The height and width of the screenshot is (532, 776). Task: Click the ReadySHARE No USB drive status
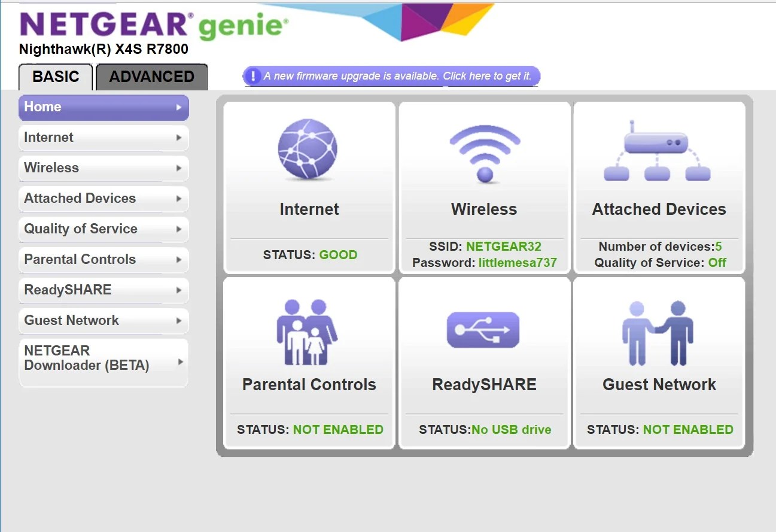click(511, 430)
